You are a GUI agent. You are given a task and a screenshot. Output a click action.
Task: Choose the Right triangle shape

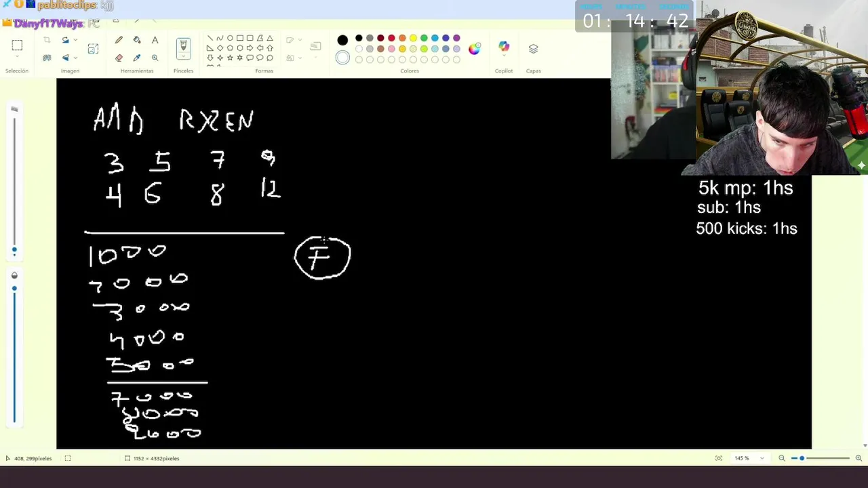point(210,48)
